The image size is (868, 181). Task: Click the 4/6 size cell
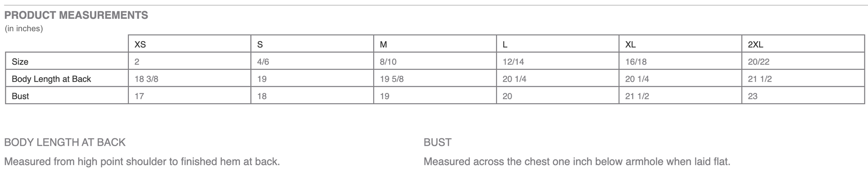pos(263,62)
